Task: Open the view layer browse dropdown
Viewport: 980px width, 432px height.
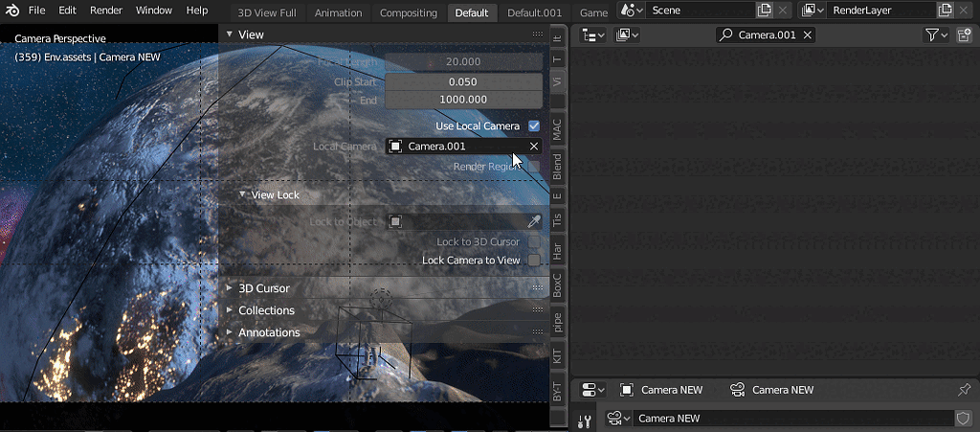Action: click(x=812, y=11)
